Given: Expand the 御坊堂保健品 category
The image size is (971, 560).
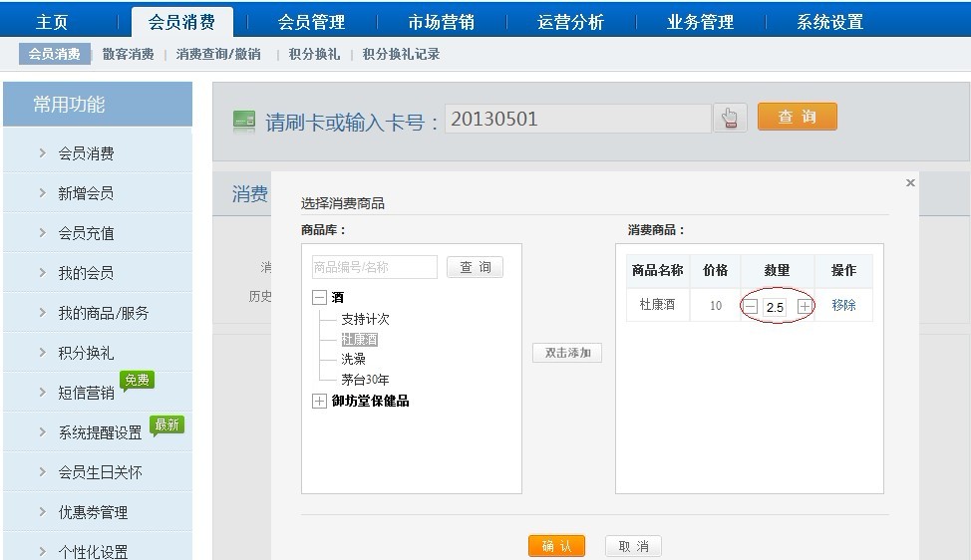Looking at the screenshot, I should pos(319,401).
